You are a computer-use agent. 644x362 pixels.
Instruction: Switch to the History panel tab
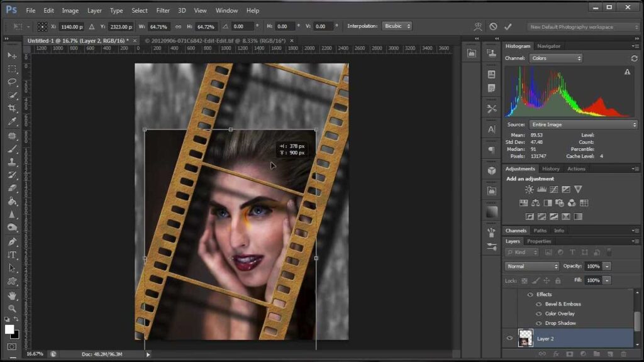pos(551,168)
